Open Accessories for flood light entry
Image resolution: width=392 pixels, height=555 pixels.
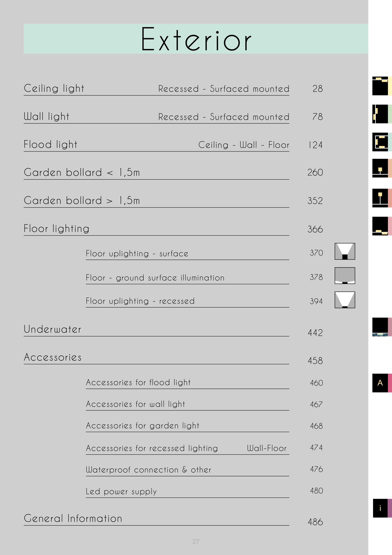[138, 382]
